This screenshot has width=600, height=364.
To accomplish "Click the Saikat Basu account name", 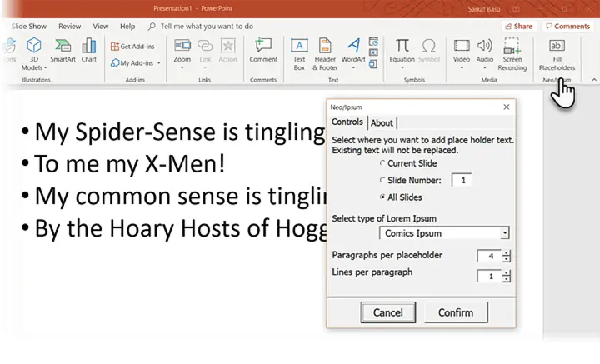I will tap(483, 9).
